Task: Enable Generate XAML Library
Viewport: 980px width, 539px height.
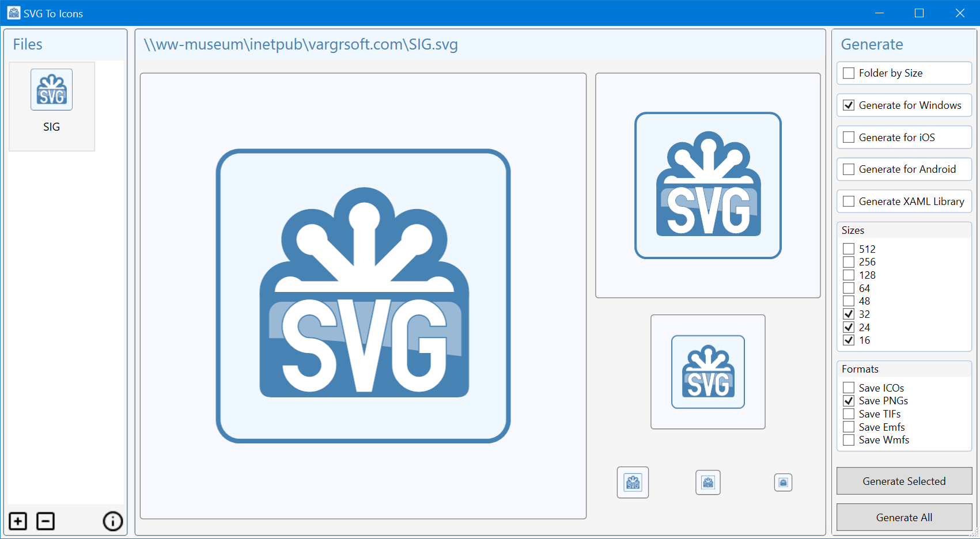Action: coord(849,202)
